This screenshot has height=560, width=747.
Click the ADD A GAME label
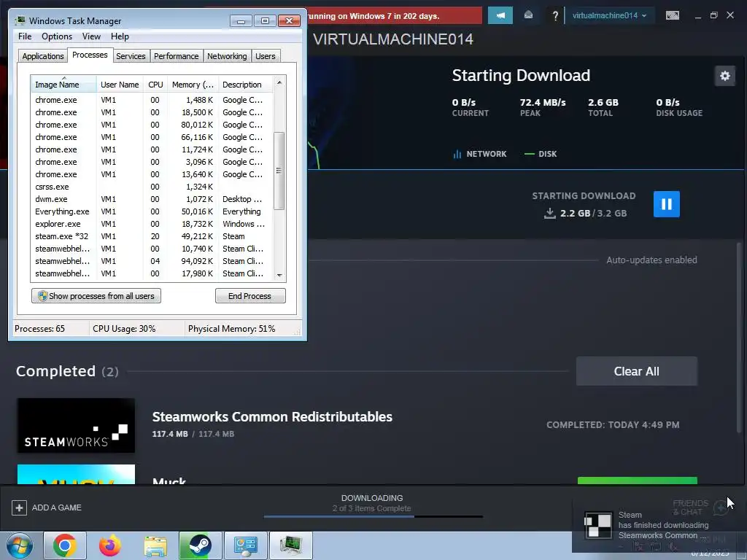pos(57,507)
